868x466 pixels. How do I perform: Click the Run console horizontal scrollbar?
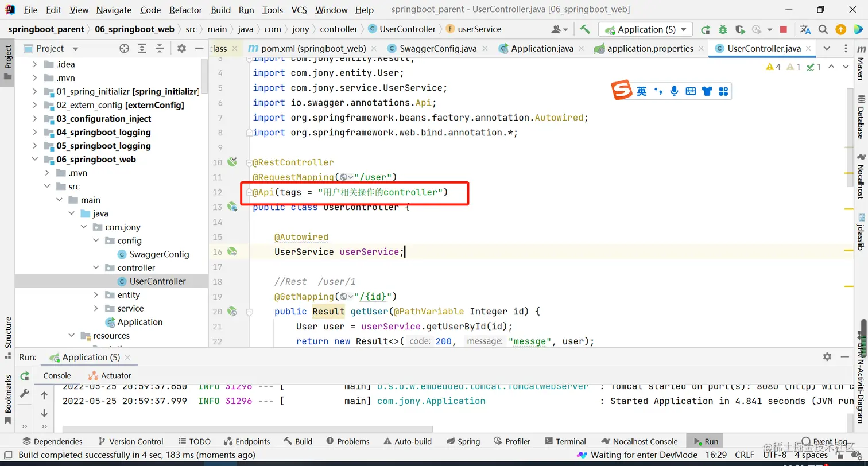pyautogui.click(x=247, y=429)
